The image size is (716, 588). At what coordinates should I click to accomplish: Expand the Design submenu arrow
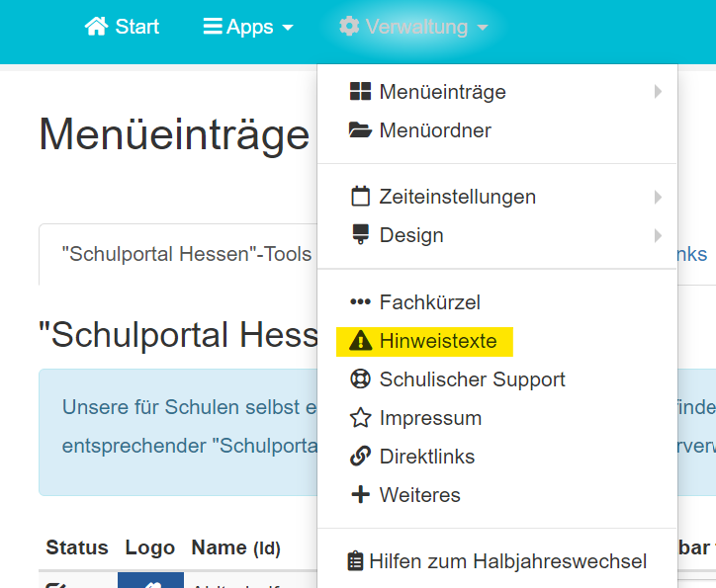click(x=658, y=235)
